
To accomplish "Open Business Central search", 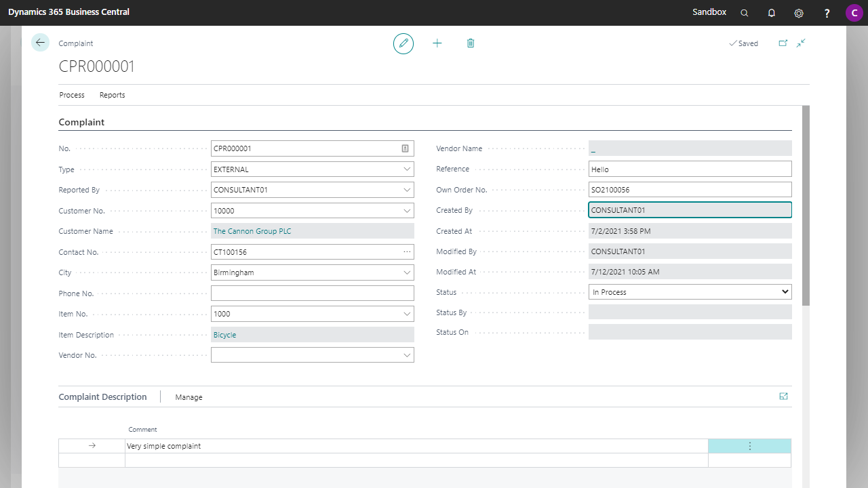I will coord(744,12).
